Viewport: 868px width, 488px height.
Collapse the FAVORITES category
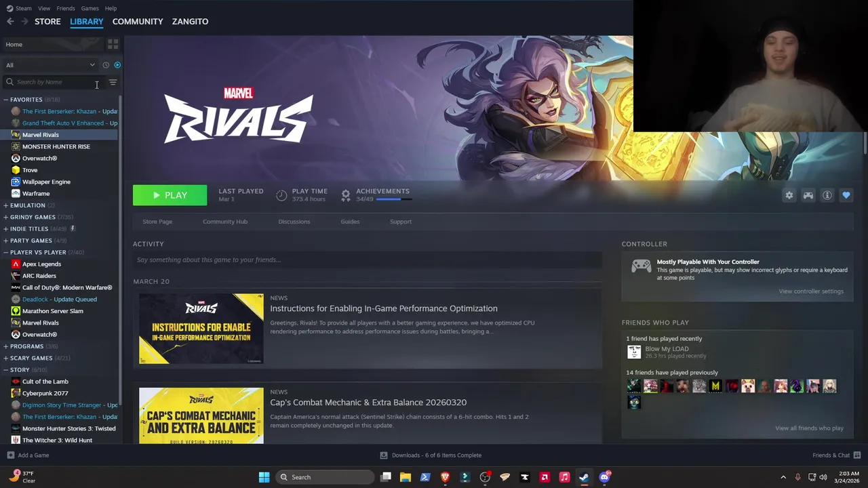5,100
